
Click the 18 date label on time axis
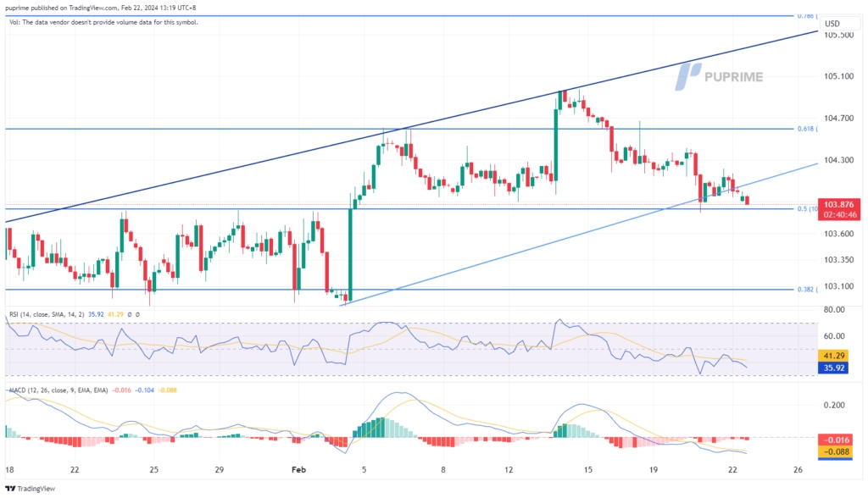click(9, 470)
